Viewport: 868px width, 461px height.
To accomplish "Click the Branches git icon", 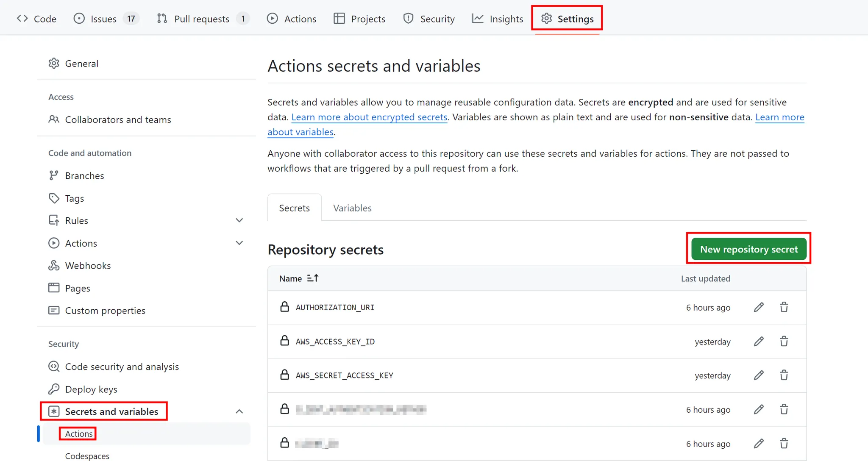I will click(x=54, y=175).
